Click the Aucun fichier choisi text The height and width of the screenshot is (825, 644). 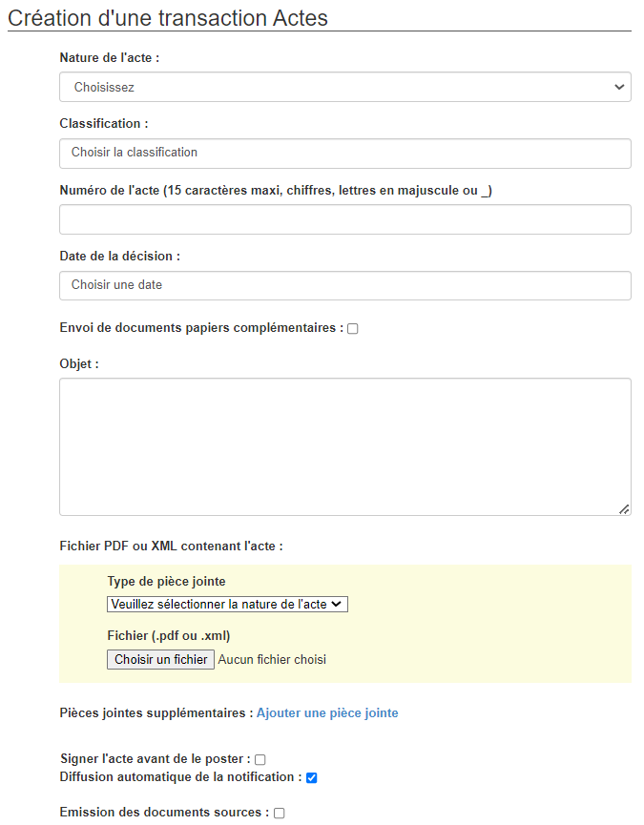click(272, 659)
